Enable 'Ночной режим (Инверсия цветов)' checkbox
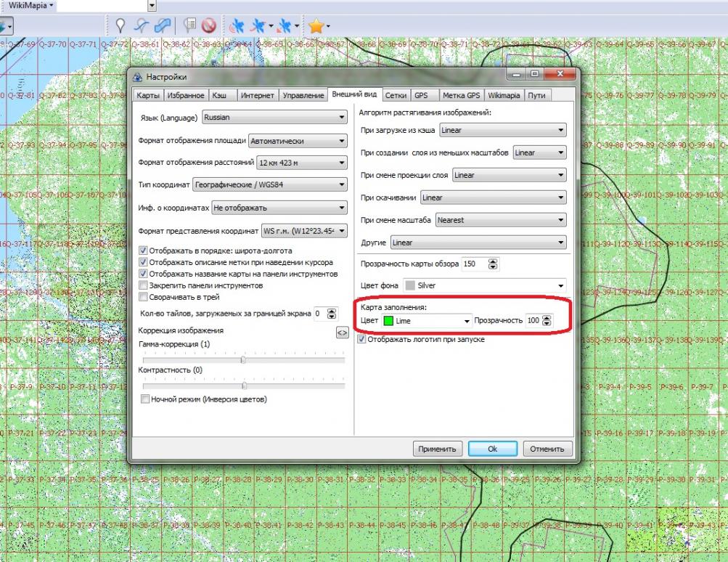This screenshot has height=562, width=728. tap(145, 399)
